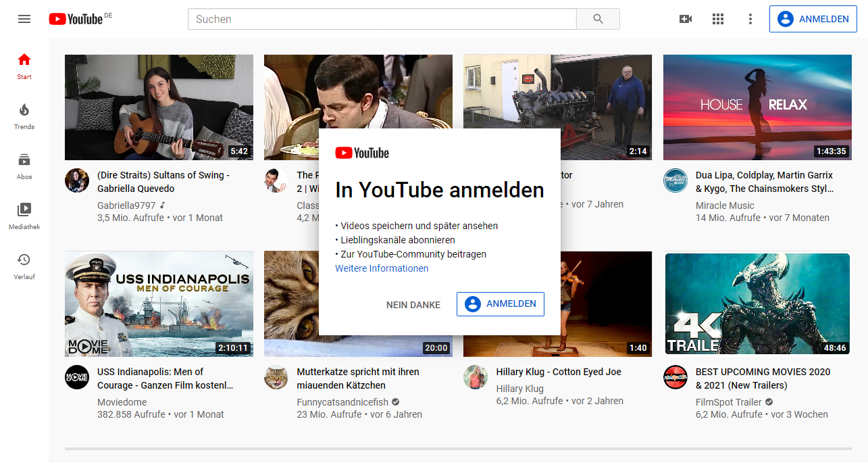Click the '382.858 Aufrufe' text

131,414
